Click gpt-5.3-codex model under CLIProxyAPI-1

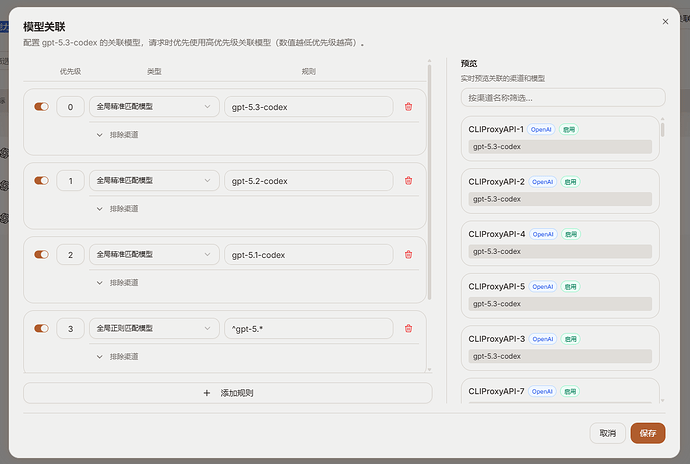(x=560, y=147)
